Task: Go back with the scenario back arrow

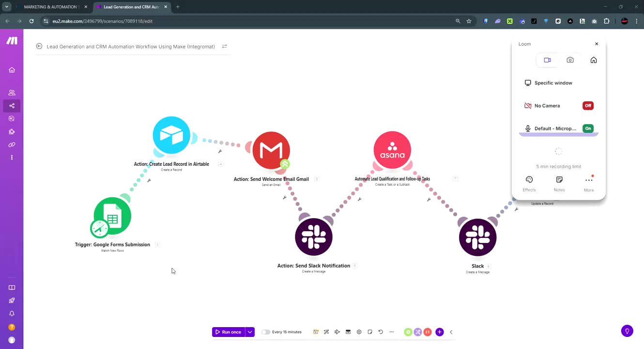Action: pos(39,47)
